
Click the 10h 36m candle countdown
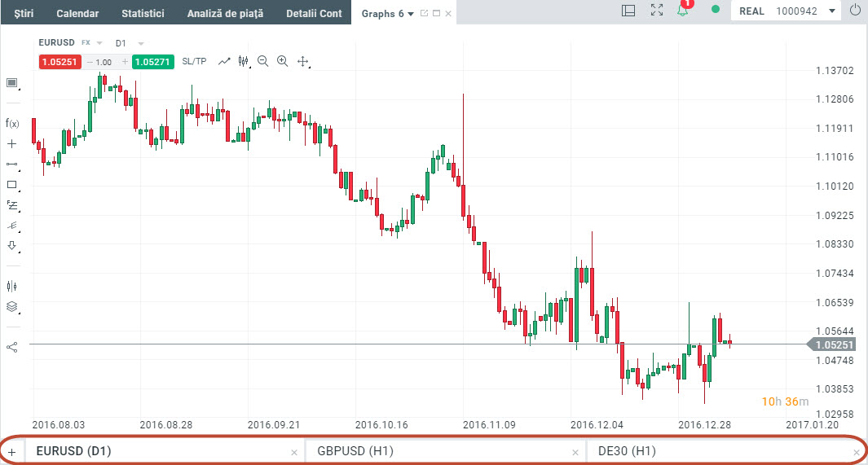785,401
